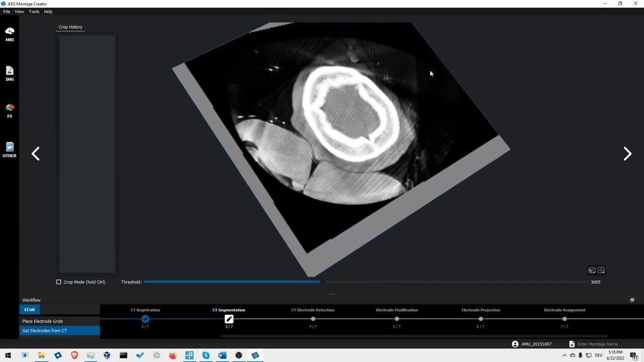Screen dimensions: 644x362
Task: Click the CT Registration checkmark marker
Action: click(145, 319)
